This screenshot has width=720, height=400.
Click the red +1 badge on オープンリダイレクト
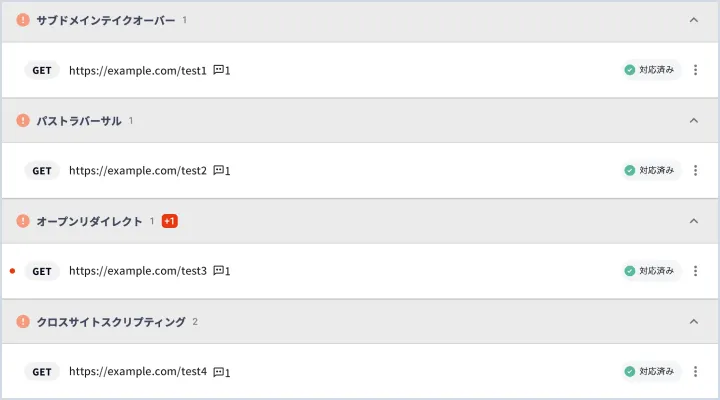169,221
